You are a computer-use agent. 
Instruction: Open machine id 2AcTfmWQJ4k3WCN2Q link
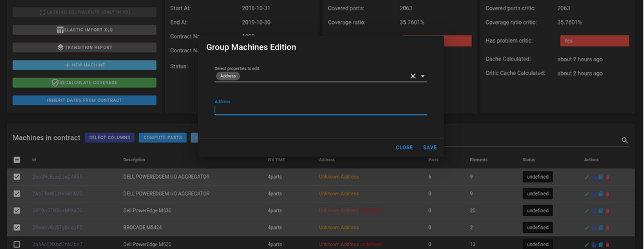coord(57,194)
